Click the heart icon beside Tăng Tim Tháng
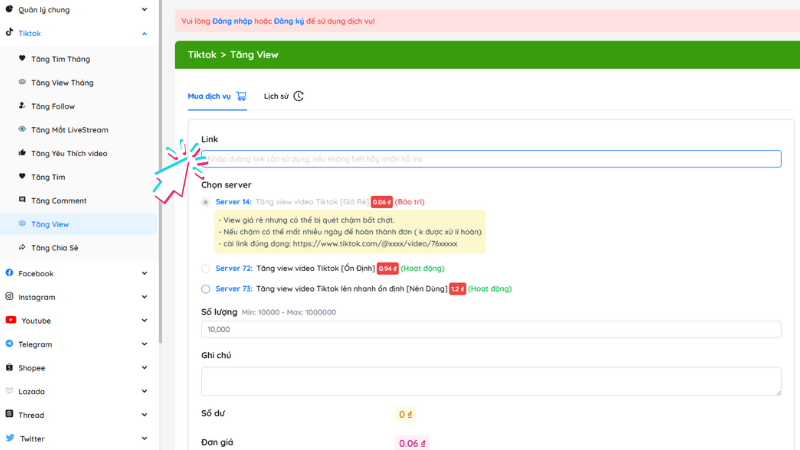The image size is (800, 450). pyautogui.click(x=22, y=58)
